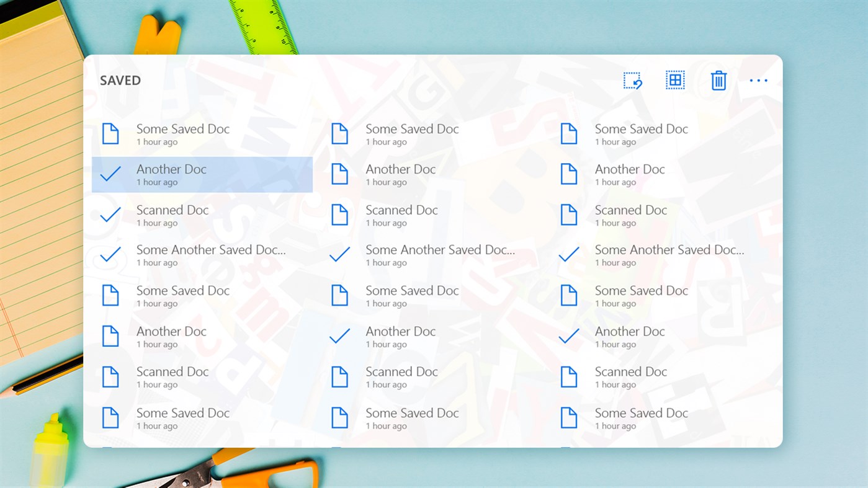The image size is (868, 488).
Task: Click the select all documents icon
Action: click(675, 79)
